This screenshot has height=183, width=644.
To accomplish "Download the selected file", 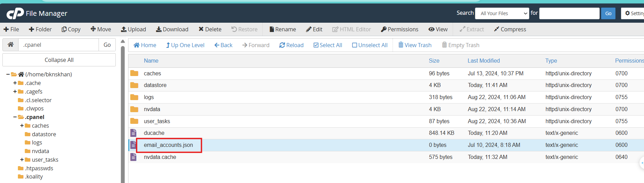I will pos(172,29).
